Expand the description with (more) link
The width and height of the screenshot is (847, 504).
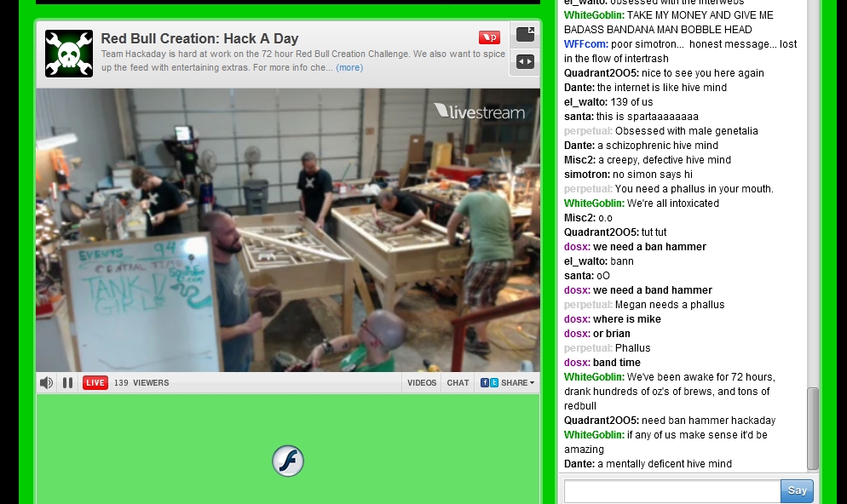(x=349, y=67)
